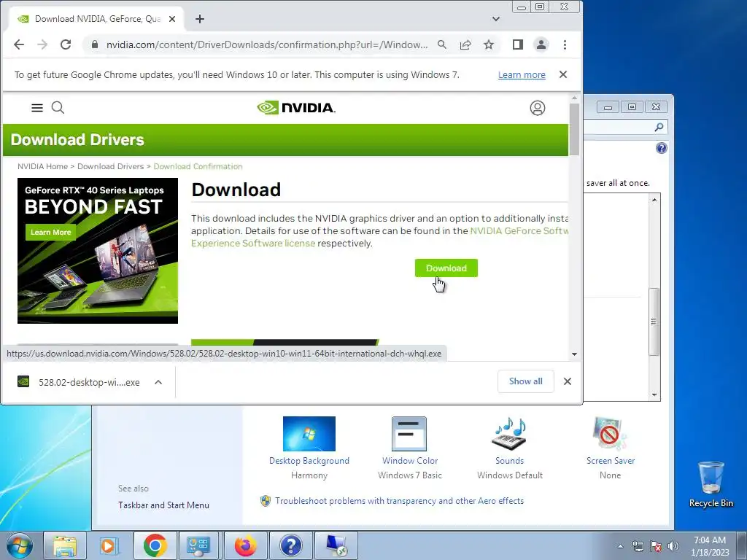747x560 pixels.
Task: Bookmark this page with the star
Action: coord(489,44)
